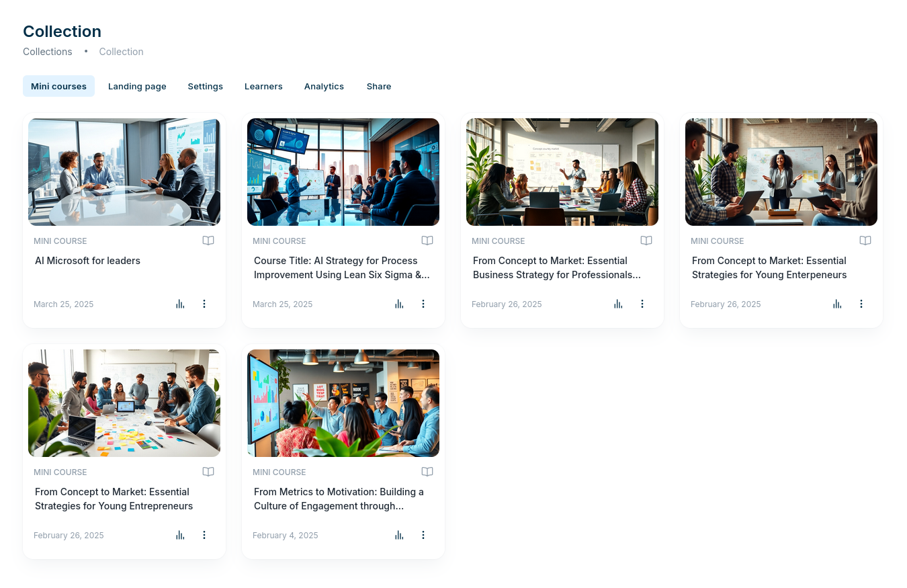Click MINI COURSE label on Metrics to Motivation card
The image size is (907, 588).
pyautogui.click(x=279, y=472)
